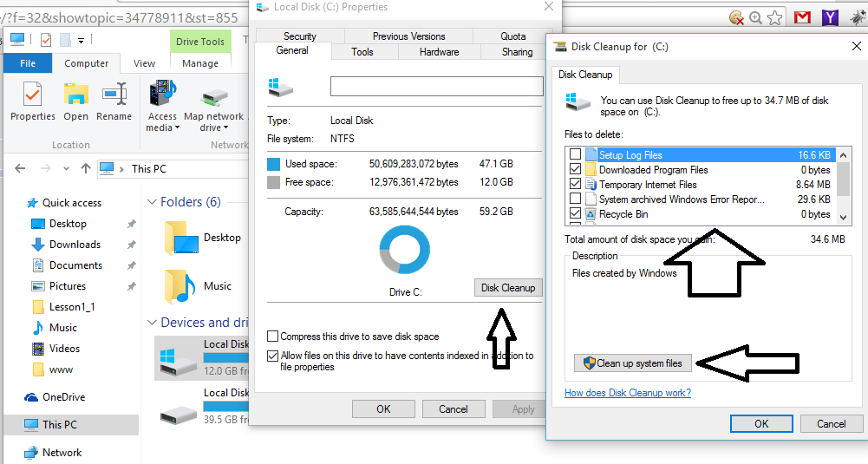Switch to the Manage ribbon tab

point(200,63)
